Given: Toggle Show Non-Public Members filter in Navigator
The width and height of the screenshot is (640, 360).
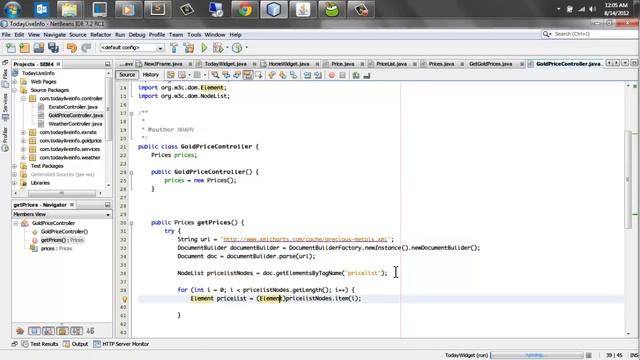Looking at the screenshot, I should 62,331.
